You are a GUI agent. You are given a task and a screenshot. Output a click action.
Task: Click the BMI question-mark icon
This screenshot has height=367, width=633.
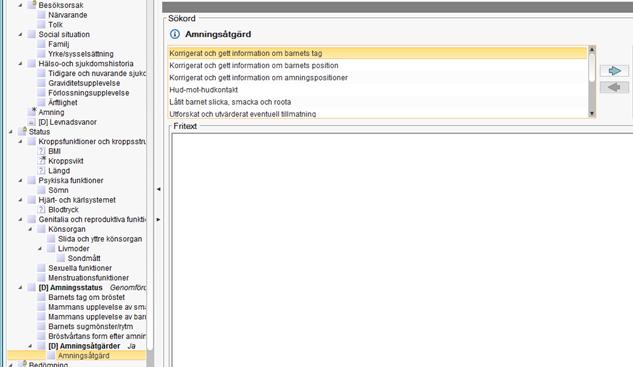[41, 151]
